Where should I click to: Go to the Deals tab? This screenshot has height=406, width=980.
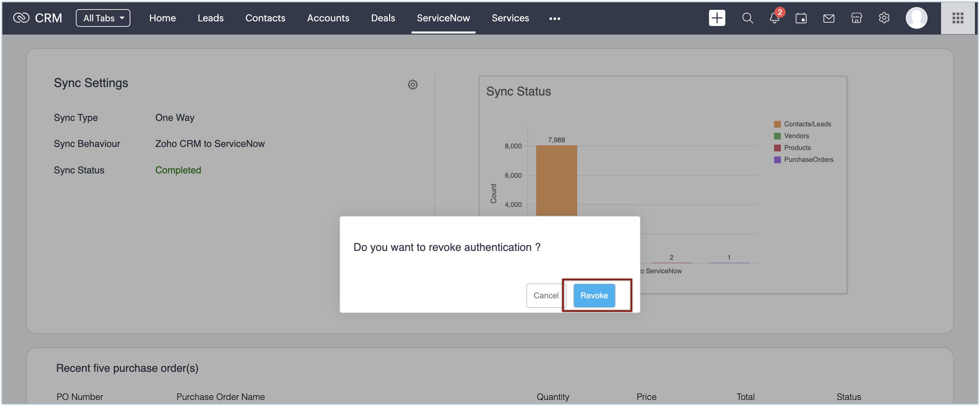(x=383, y=18)
